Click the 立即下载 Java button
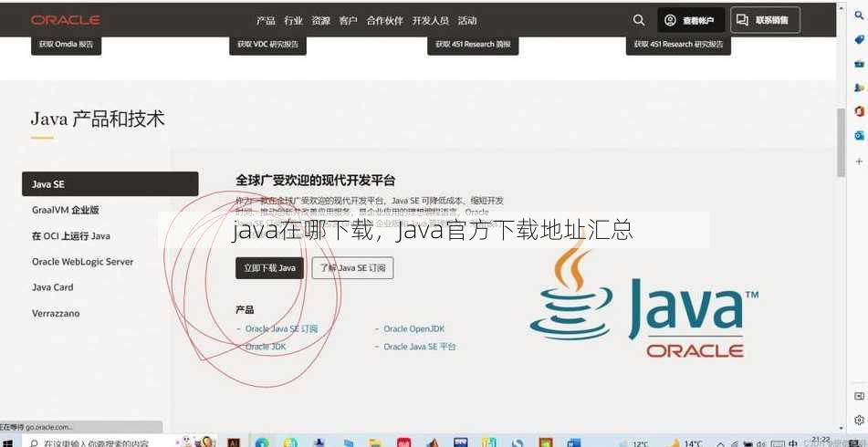 click(x=269, y=268)
